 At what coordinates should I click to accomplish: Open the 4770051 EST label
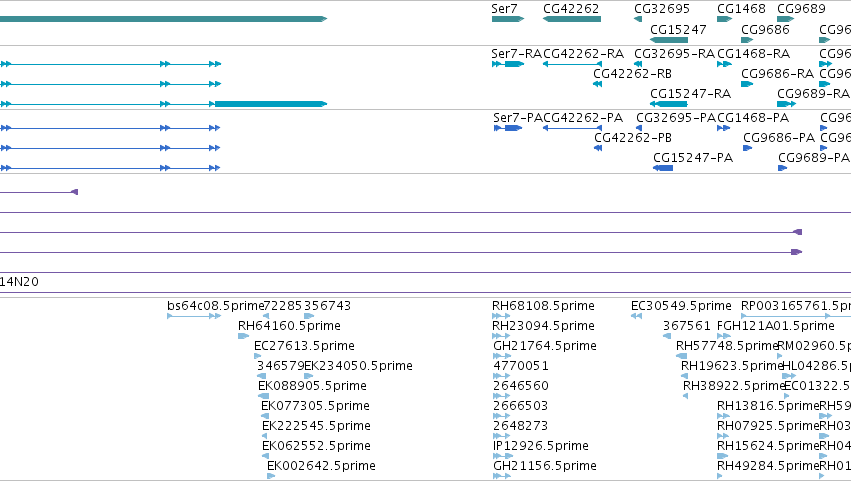[521, 366]
